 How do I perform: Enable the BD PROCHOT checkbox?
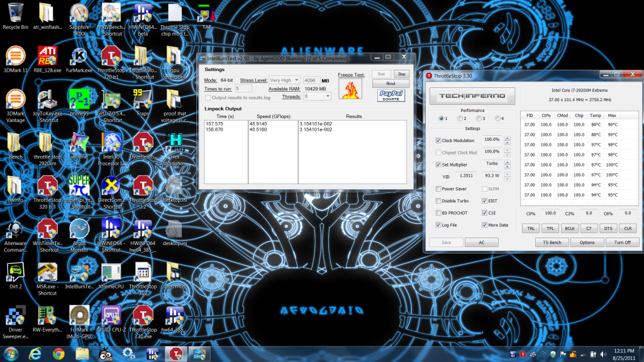(x=438, y=213)
